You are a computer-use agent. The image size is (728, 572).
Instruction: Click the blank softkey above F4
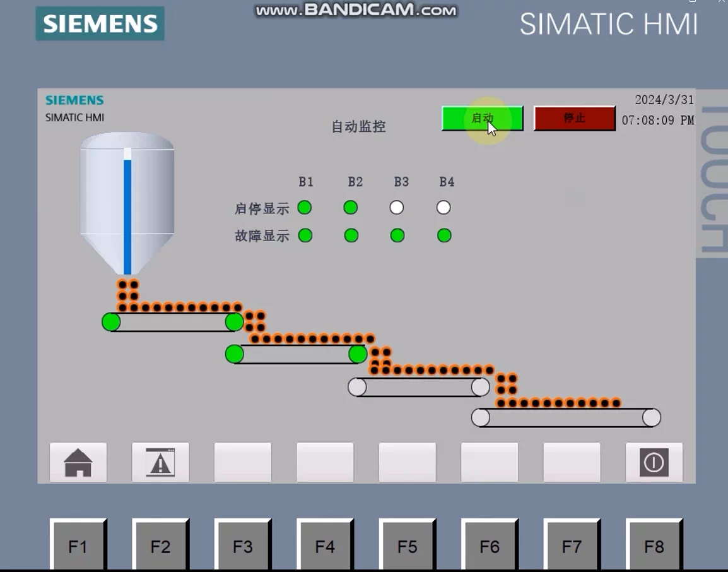coord(325,462)
